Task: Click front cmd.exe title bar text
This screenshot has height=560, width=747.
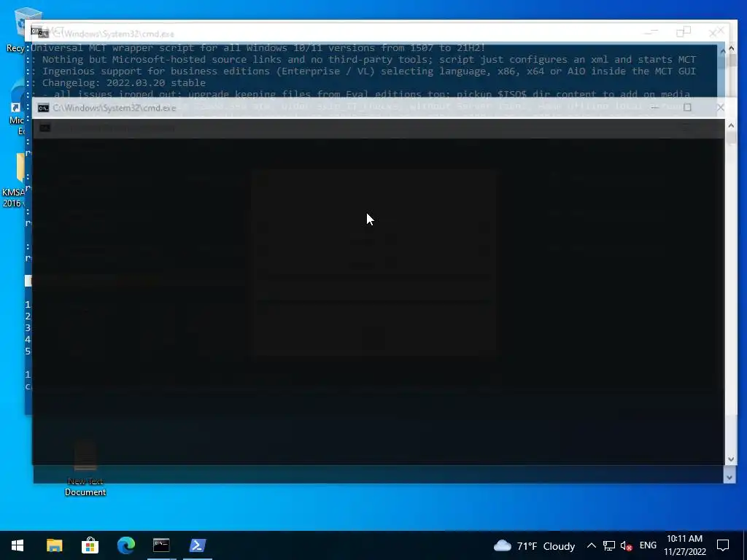Action: click(x=115, y=108)
